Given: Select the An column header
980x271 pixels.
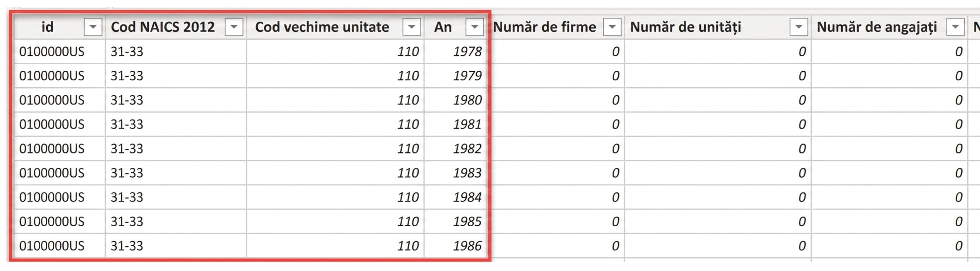Looking at the screenshot, I should click(443, 27).
